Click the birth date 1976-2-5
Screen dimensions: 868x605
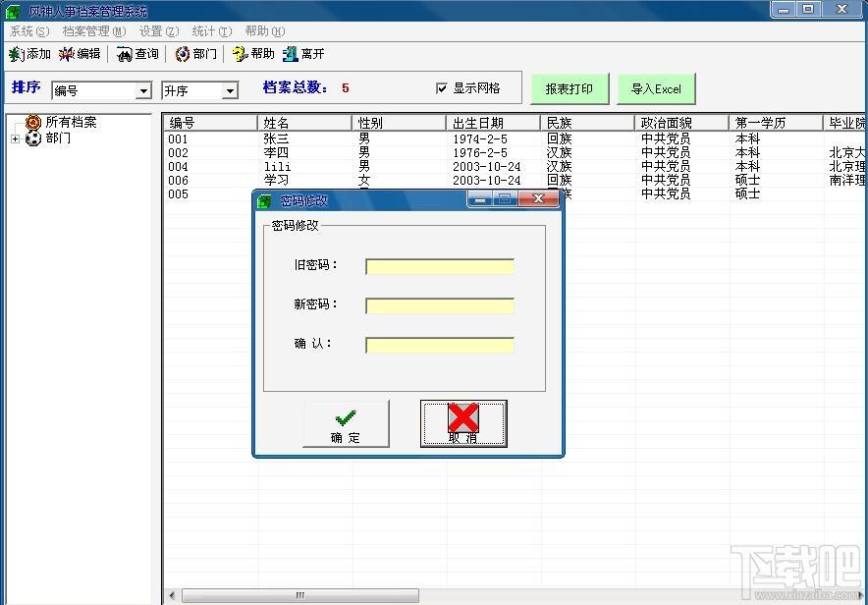tap(480, 153)
